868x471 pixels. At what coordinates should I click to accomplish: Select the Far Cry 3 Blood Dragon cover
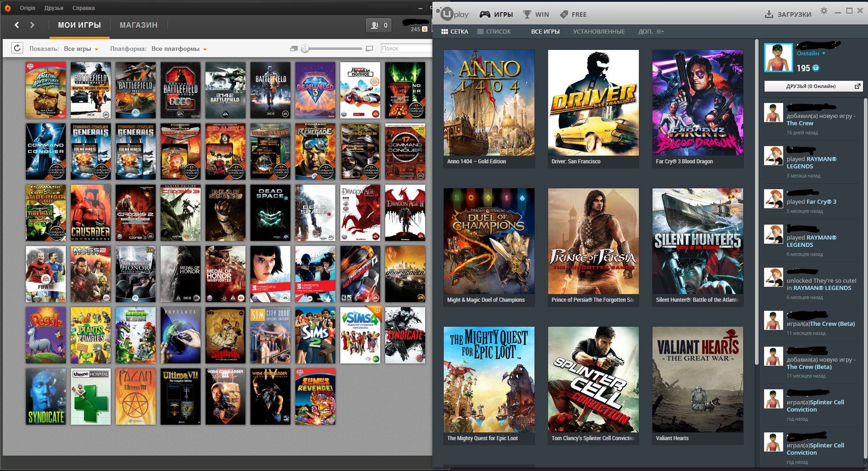coord(698,103)
